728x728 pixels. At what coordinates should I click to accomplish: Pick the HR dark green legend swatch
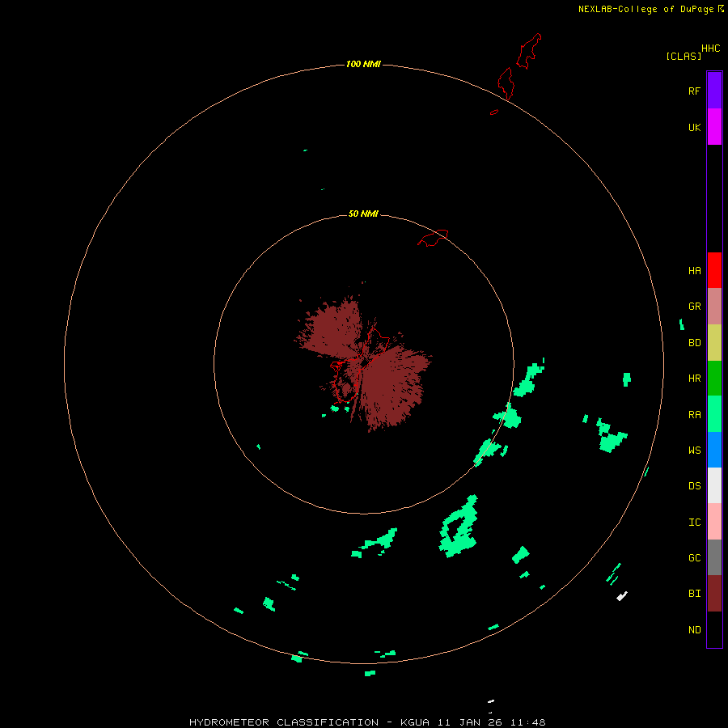714,379
